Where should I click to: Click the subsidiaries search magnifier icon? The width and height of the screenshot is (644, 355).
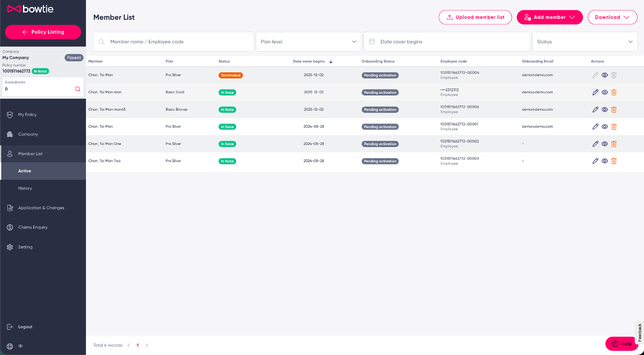[x=78, y=89]
